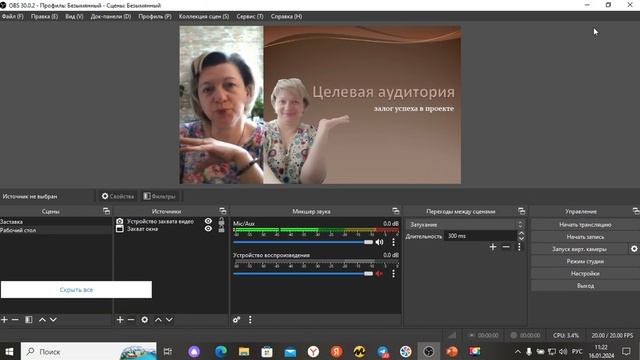
Task: Click Выход button
Action: [585, 286]
